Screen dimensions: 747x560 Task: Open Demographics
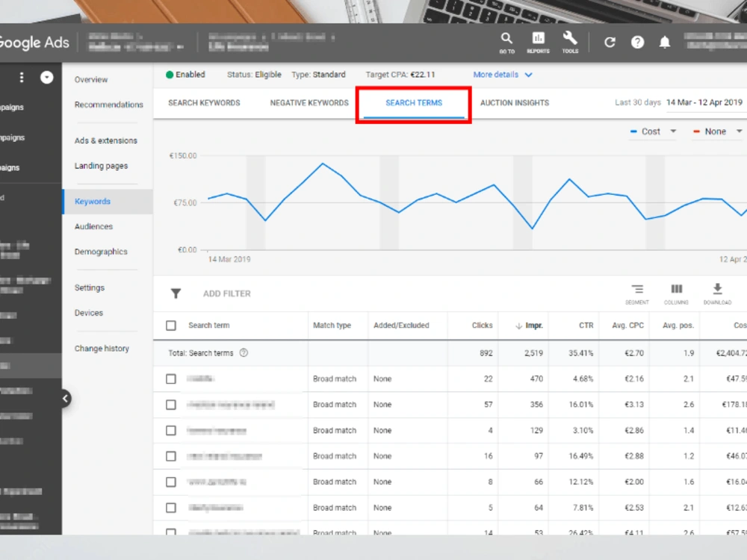pyautogui.click(x=101, y=252)
